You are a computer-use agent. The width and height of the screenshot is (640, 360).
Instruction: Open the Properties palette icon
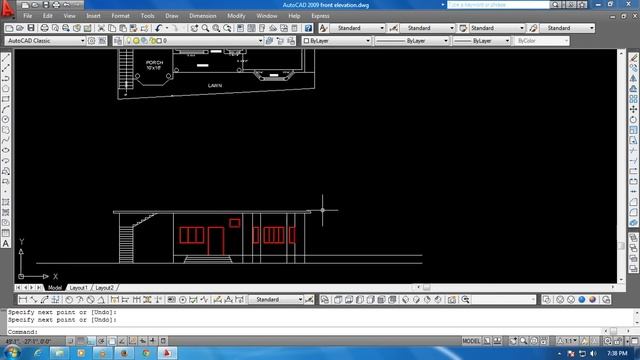240,28
